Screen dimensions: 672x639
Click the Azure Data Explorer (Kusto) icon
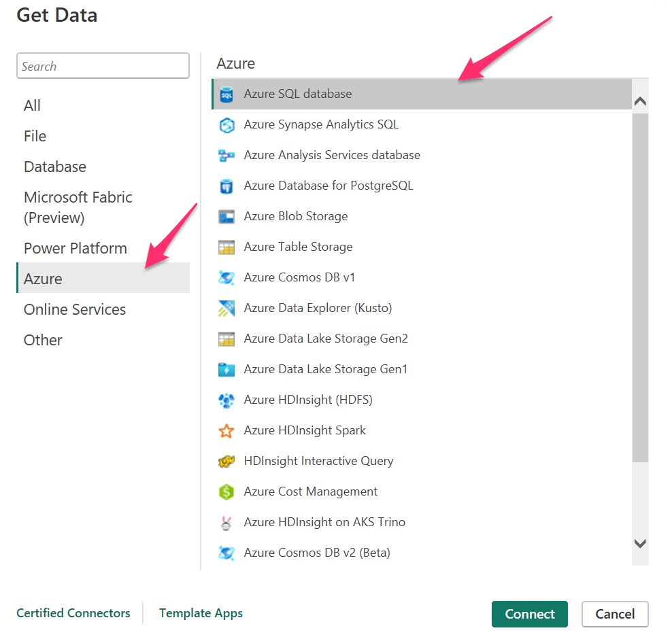226,309
